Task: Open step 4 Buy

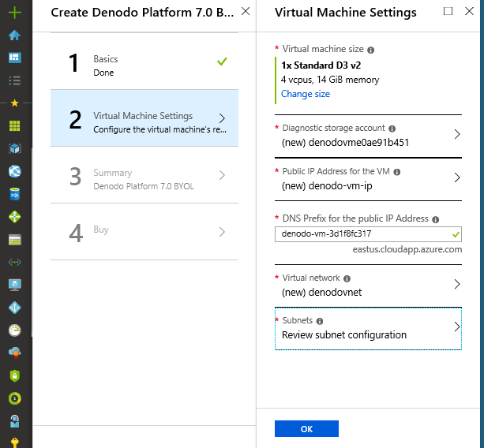Action: 144,232
